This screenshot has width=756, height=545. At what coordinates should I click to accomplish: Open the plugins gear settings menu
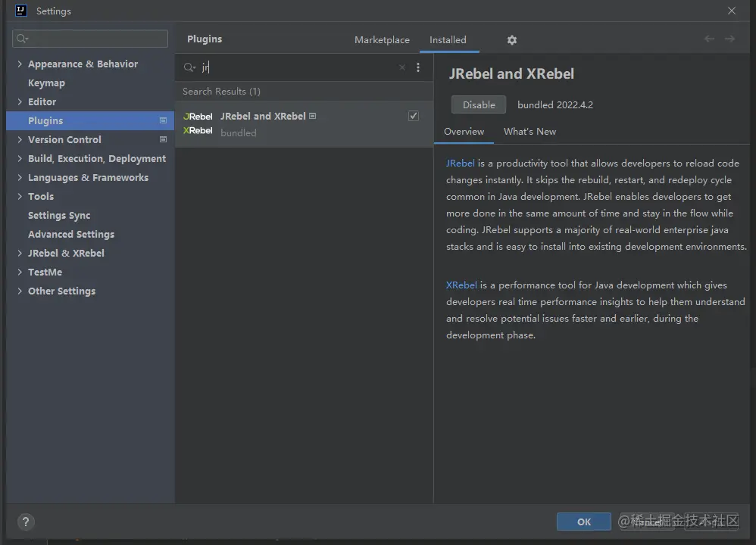512,40
